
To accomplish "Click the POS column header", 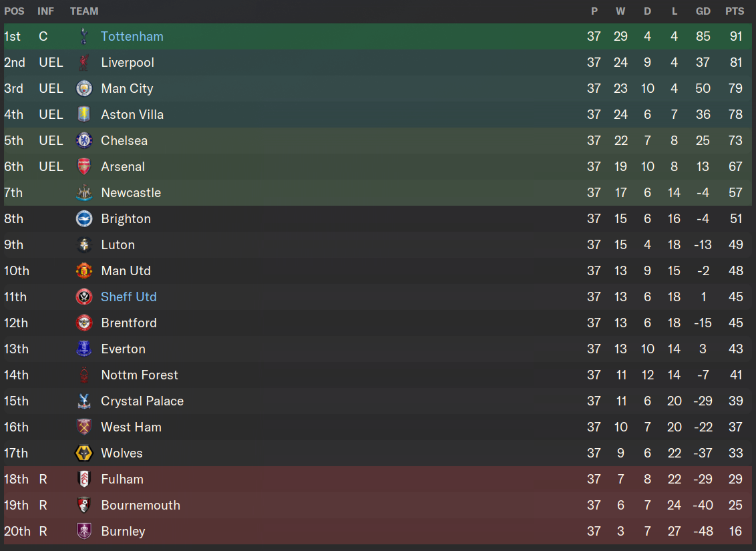I will (x=14, y=11).
